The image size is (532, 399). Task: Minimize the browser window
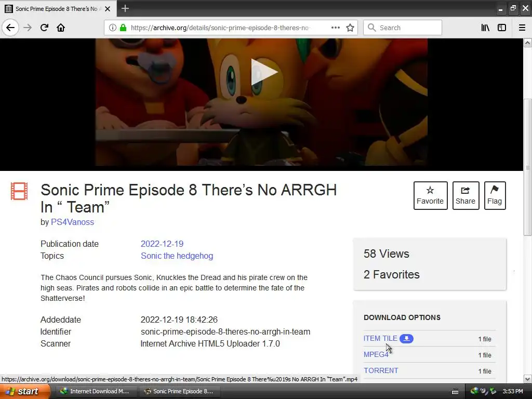pyautogui.click(x=500, y=9)
